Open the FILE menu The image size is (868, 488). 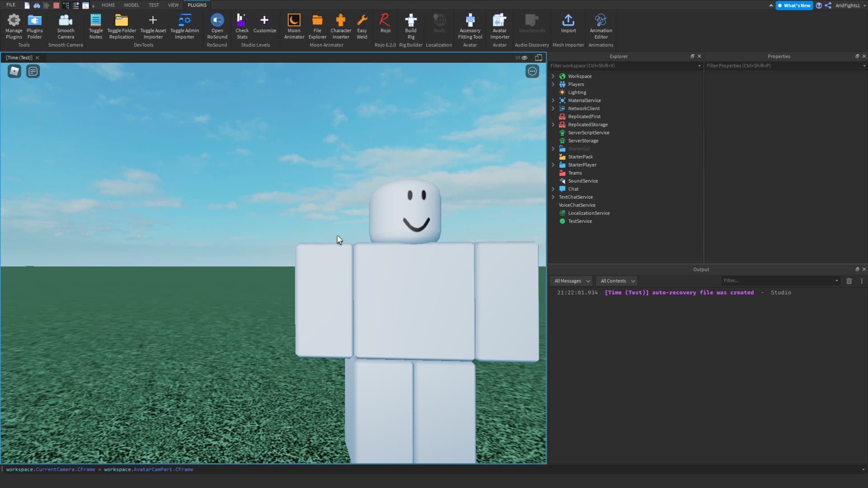pyautogui.click(x=11, y=5)
